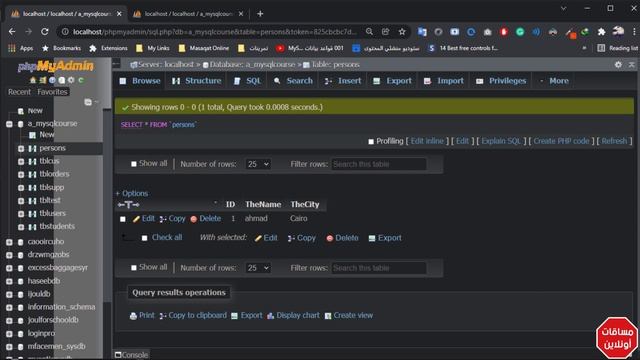
Task: Click the full text toggle arrows in header
Action: (129, 204)
